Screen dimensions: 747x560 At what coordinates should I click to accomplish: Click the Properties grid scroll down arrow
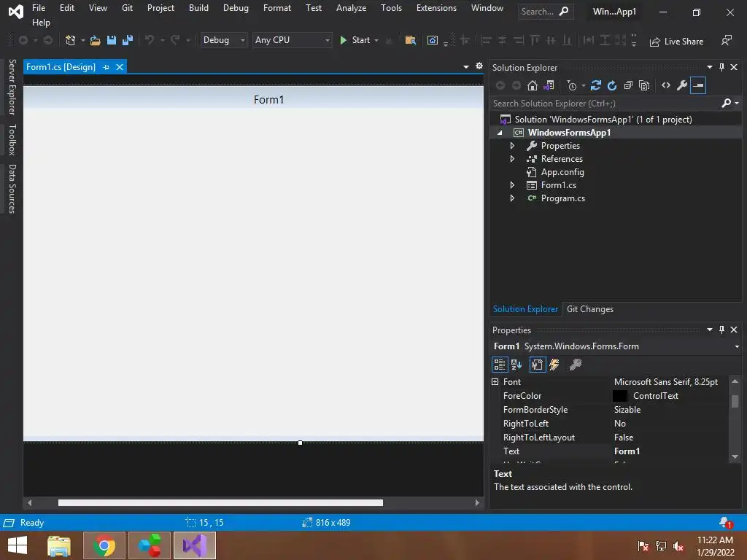[735, 457]
